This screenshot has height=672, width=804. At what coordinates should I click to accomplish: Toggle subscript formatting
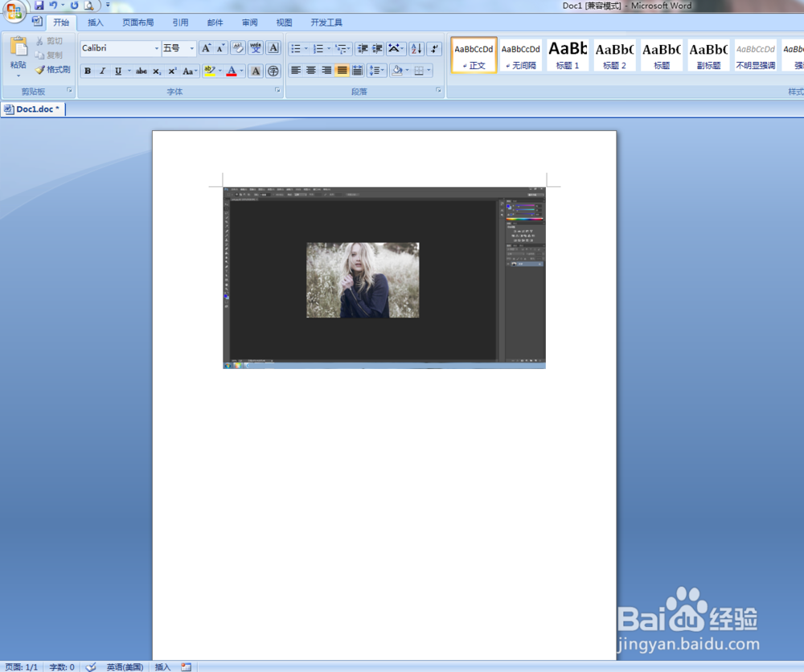click(157, 71)
